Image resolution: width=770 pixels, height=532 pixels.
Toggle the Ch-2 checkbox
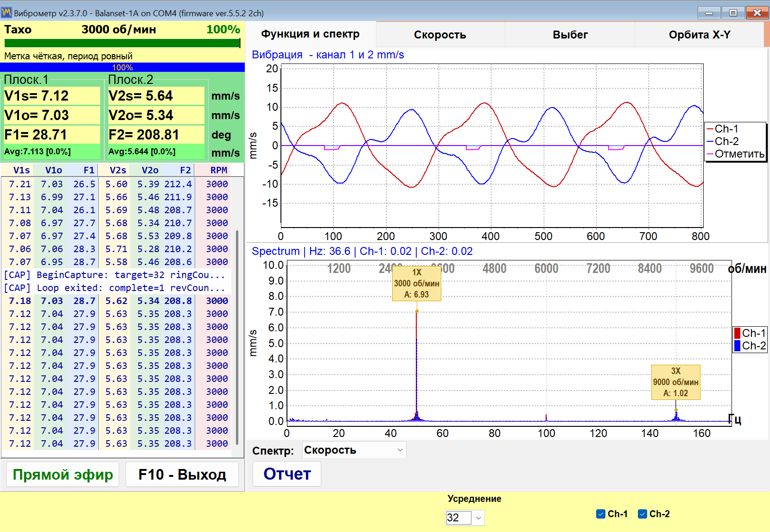pyautogui.click(x=643, y=514)
